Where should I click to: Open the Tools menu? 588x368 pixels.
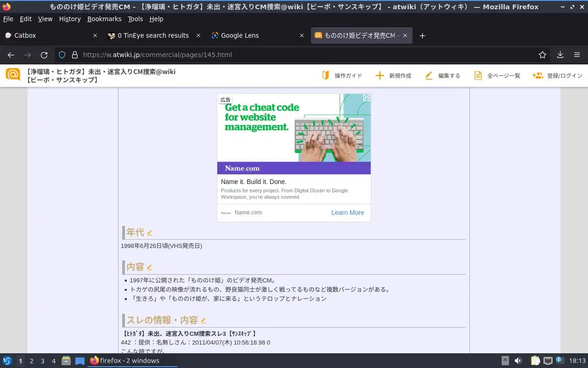[136, 19]
